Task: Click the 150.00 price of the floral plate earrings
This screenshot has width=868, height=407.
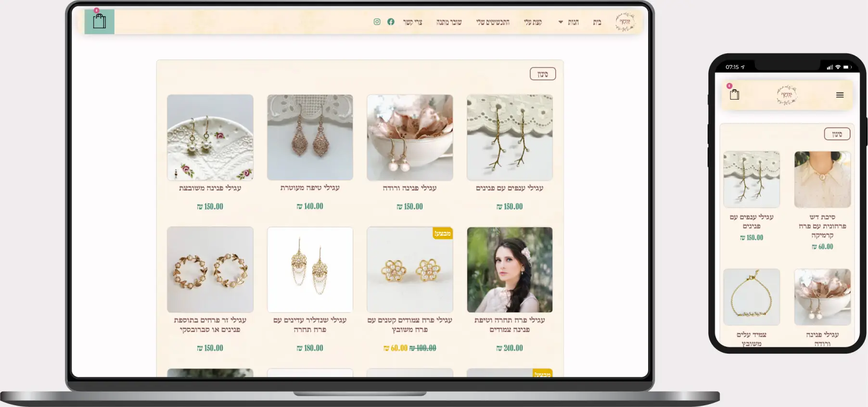Action: (210, 206)
